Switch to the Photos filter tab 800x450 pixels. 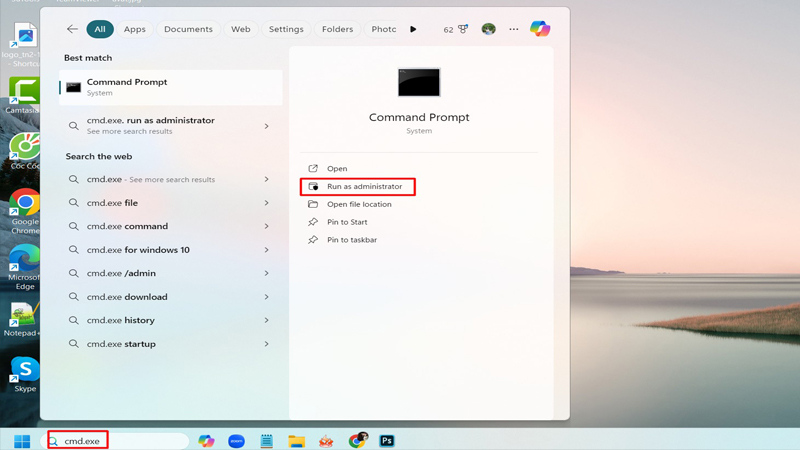[383, 29]
